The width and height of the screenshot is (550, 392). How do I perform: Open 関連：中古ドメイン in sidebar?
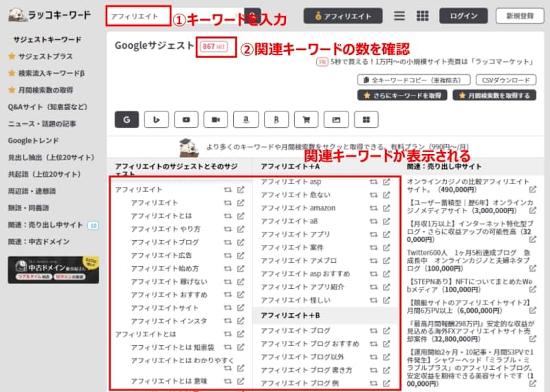click(x=38, y=241)
